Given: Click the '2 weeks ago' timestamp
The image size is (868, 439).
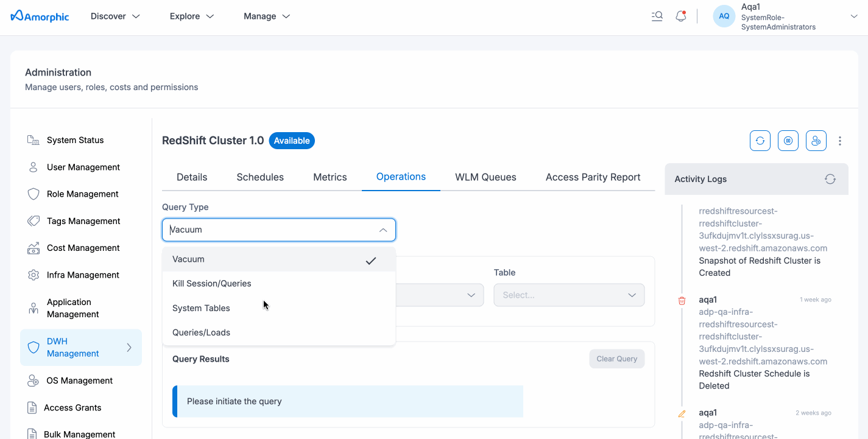Looking at the screenshot, I should (813, 413).
